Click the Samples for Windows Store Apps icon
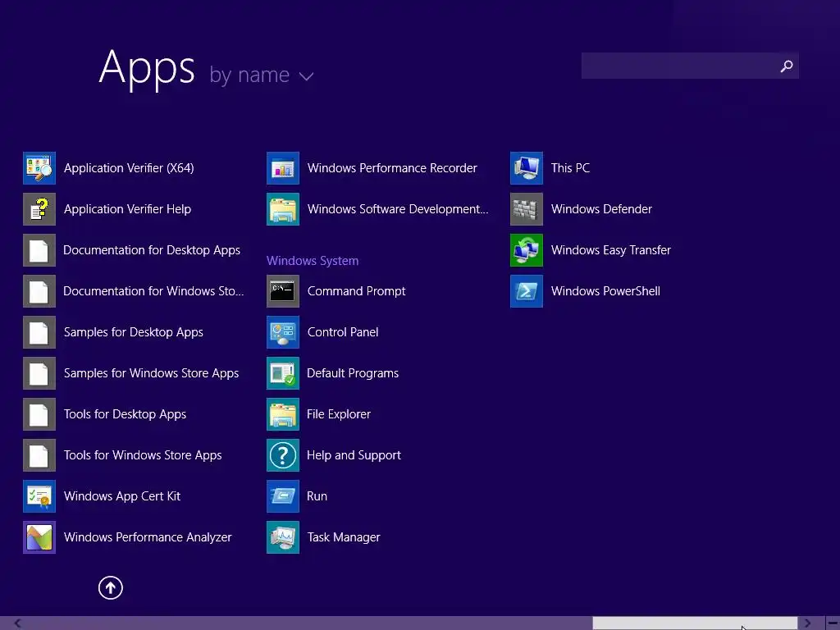The height and width of the screenshot is (630, 840). click(39, 373)
